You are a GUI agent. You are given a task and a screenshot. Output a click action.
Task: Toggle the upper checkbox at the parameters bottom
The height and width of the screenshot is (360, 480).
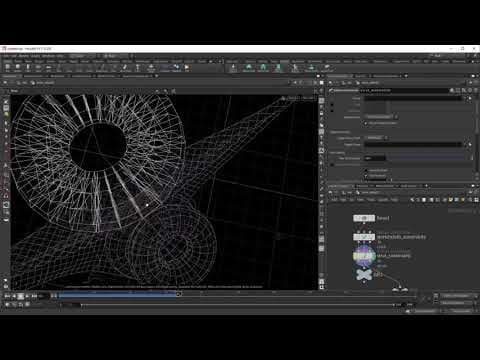point(366,170)
